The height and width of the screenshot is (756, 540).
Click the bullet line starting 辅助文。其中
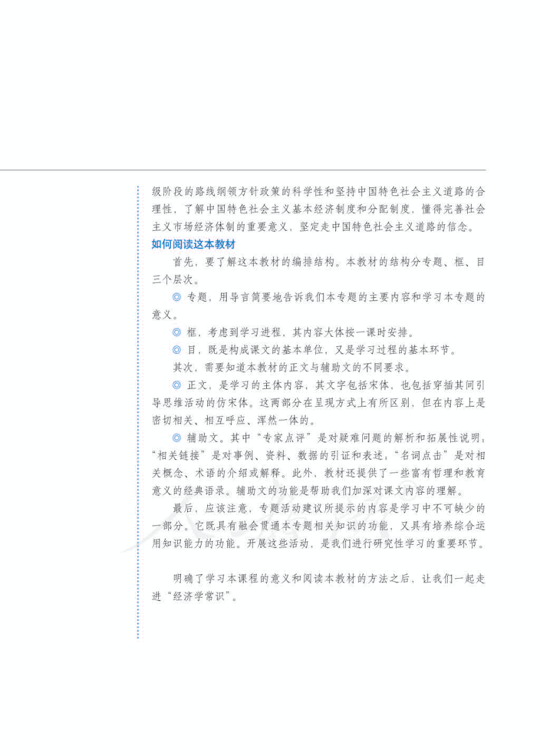329,438
